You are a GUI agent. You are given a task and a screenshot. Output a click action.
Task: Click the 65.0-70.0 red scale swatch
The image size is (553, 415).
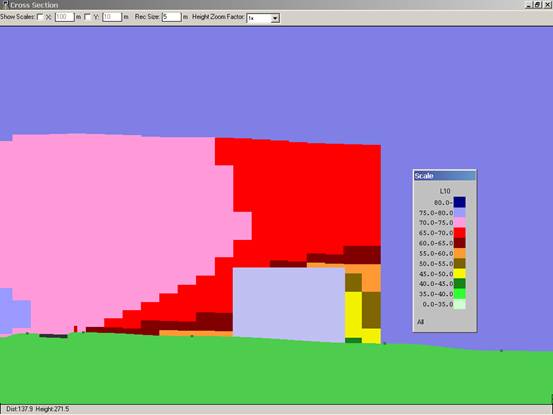459,233
